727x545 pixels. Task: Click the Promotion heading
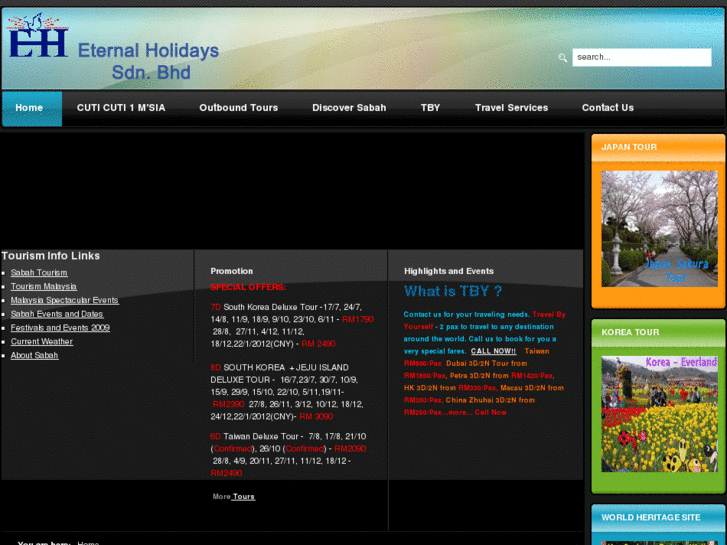pos(232,271)
